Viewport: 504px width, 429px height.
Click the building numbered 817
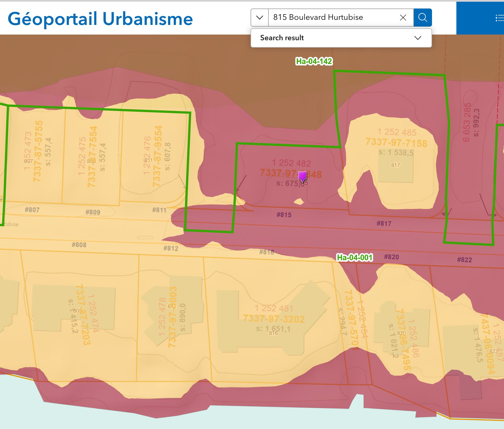point(396,167)
